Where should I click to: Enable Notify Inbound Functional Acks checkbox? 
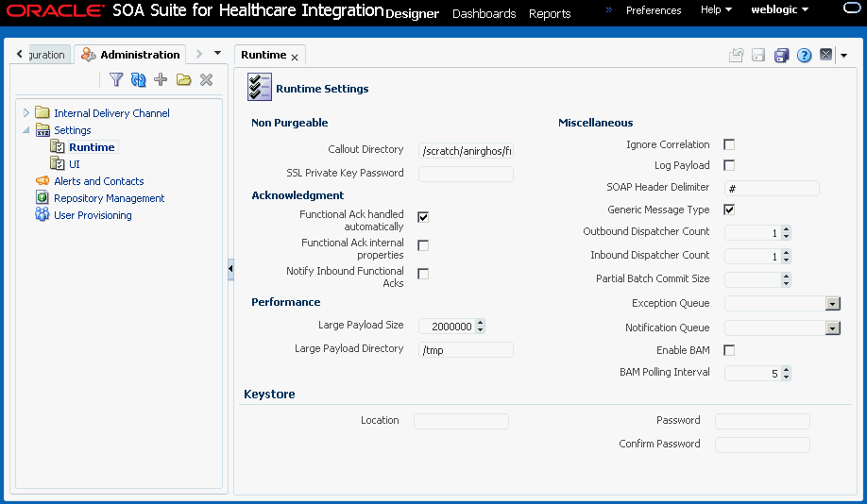(423, 274)
